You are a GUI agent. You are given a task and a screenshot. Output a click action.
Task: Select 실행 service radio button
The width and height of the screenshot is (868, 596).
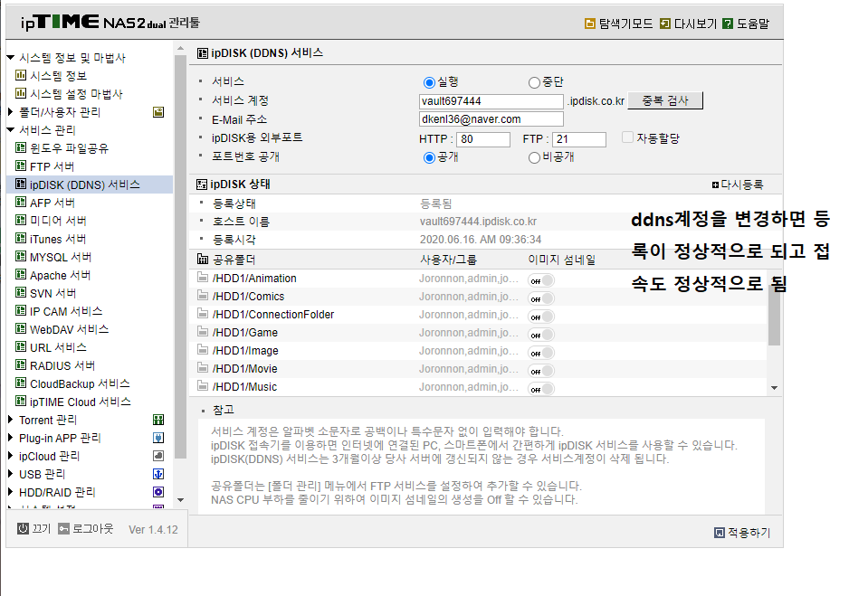pyautogui.click(x=429, y=82)
